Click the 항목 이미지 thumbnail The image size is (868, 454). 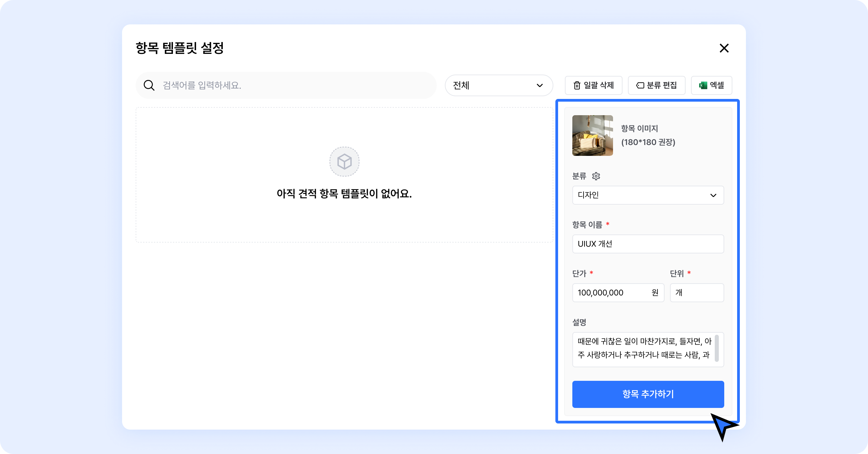[592, 136]
